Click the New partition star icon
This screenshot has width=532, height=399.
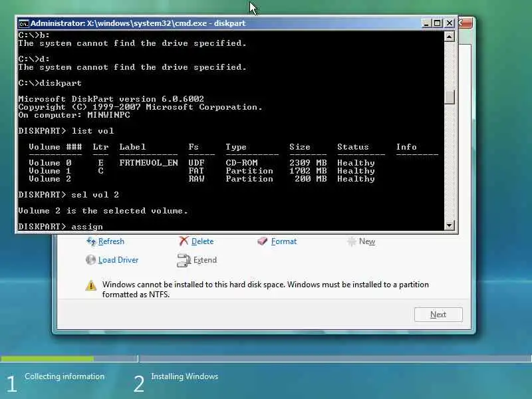coord(352,241)
